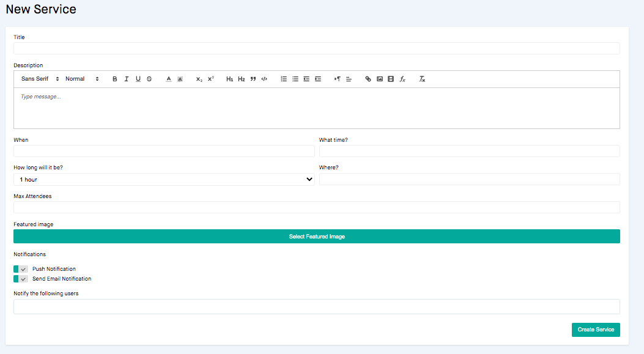The image size is (644, 354).
Task: Insert a formula using the fx icon
Action: coord(402,79)
